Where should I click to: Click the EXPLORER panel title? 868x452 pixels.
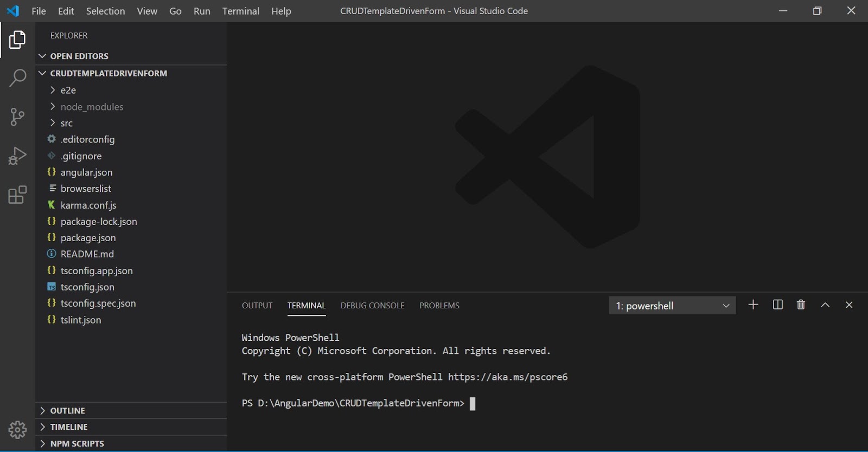[x=69, y=35]
